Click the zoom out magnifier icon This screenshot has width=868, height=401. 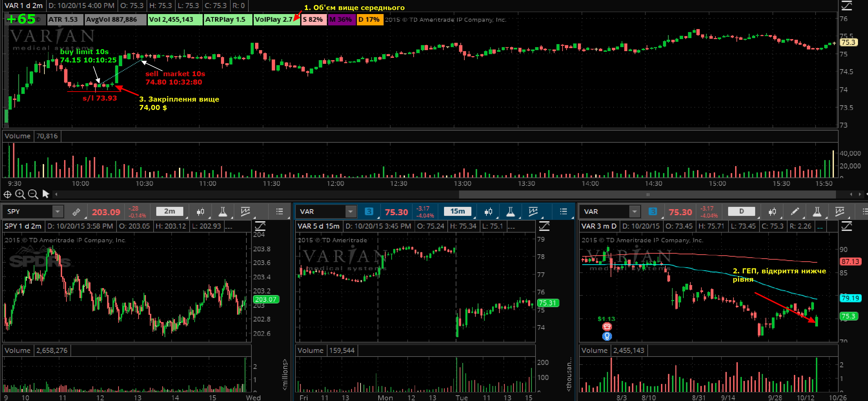point(33,194)
